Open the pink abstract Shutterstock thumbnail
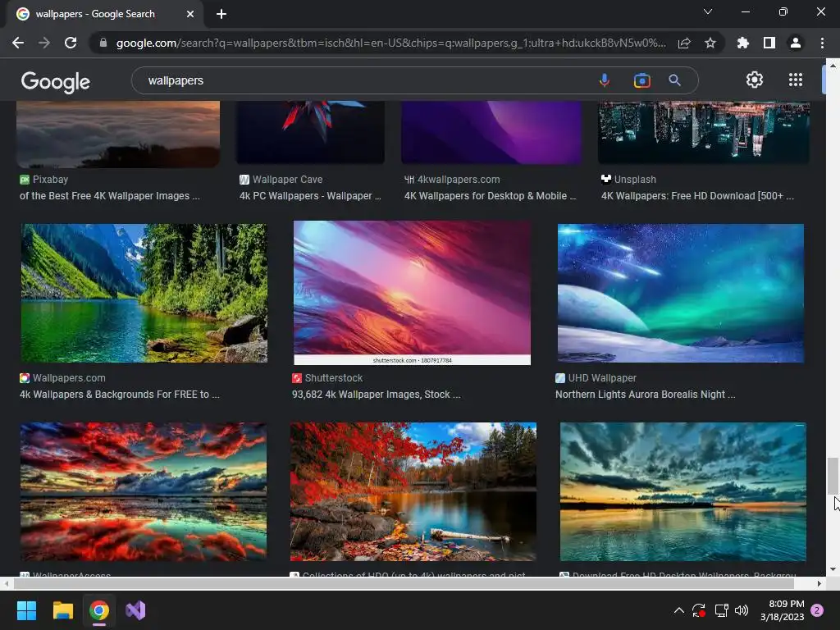 [412, 293]
